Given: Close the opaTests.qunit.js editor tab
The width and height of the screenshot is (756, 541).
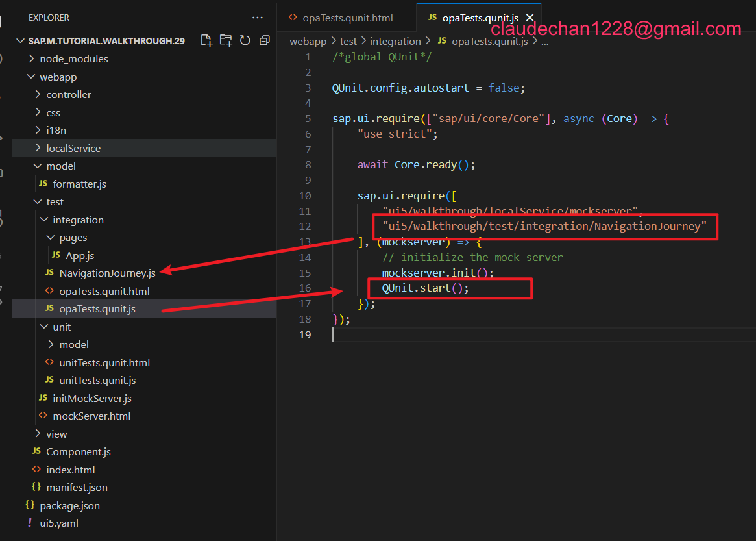Looking at the screenshot, I should (x=530, y=18).
